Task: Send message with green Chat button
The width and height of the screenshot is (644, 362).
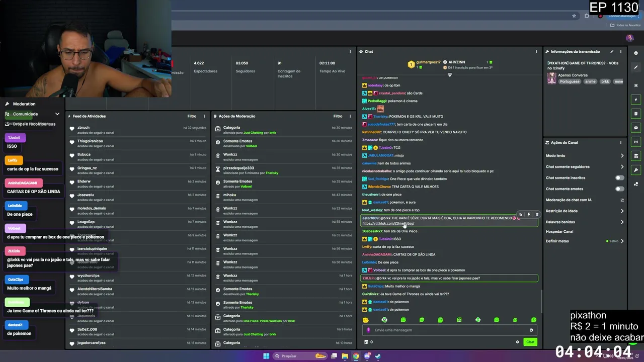Action: click(x=530, y=342)
